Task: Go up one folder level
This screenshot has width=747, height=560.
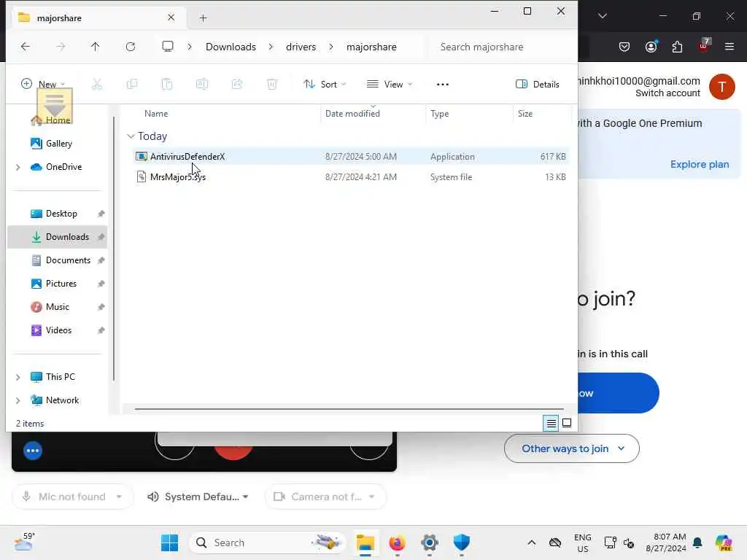Action: pyautogui.click(x=96, y=47)
